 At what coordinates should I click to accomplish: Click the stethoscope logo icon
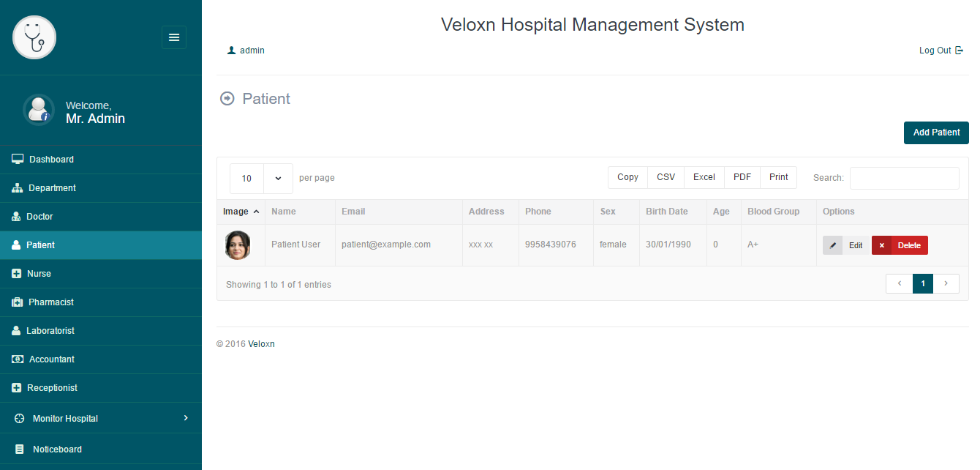34,37
